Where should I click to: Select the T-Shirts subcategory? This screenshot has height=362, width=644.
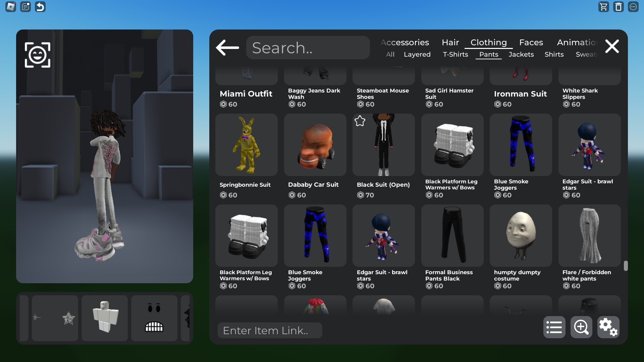[455, 54]
